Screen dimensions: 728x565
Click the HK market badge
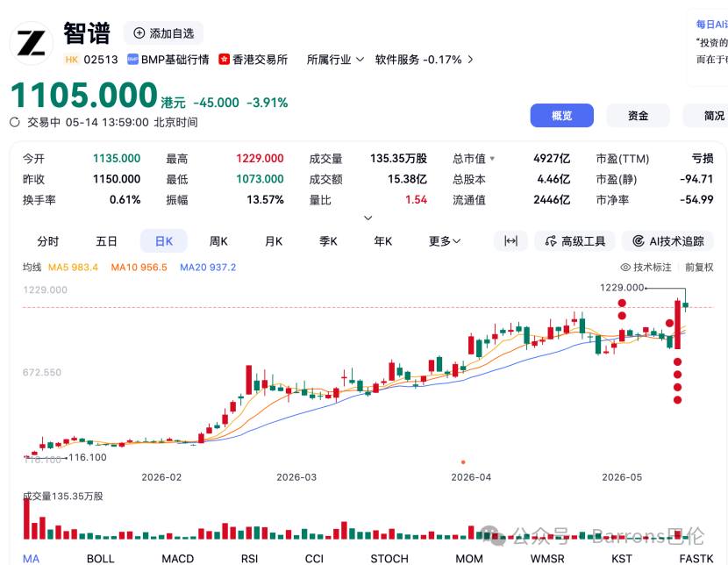point(72,60)
